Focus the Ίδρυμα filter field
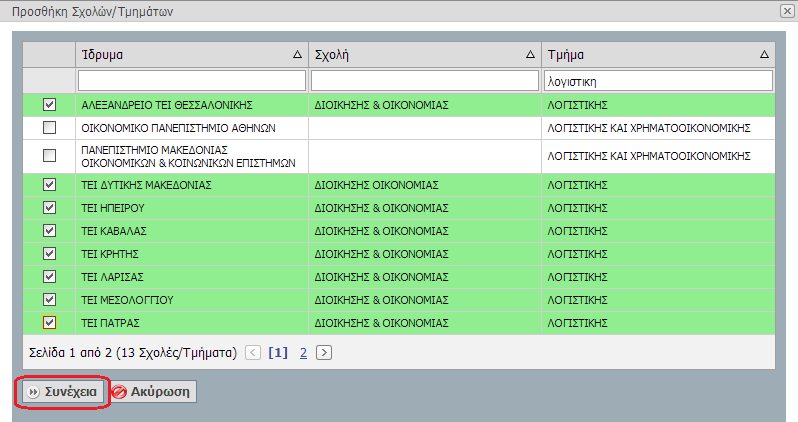This screenshot has height=422, width=798. [x=192, y=81]
